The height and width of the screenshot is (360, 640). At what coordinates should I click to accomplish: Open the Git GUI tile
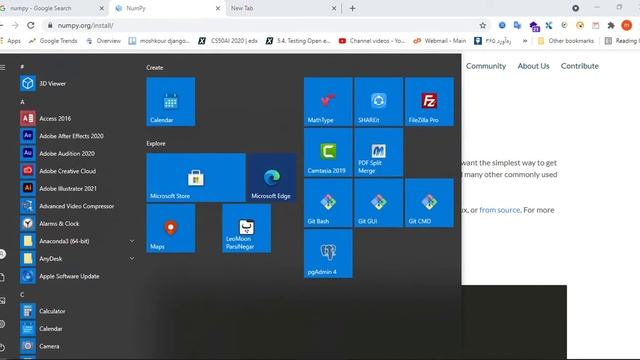379,203
